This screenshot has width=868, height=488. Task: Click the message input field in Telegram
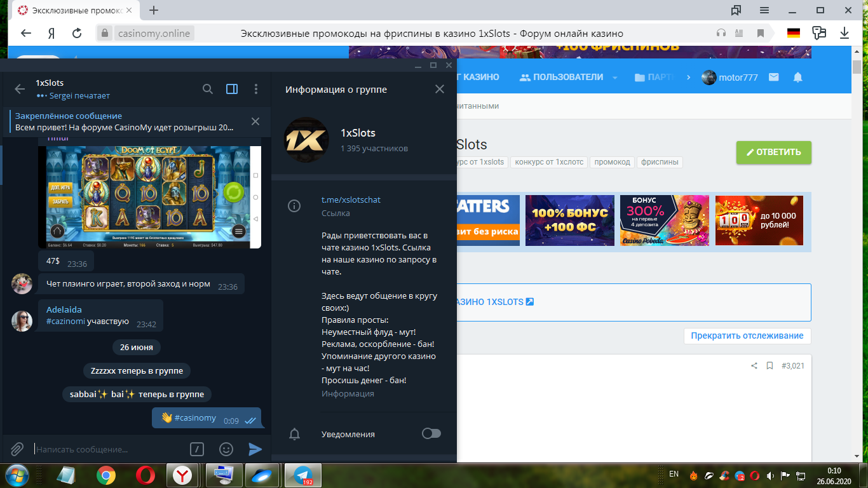(108, 449)
